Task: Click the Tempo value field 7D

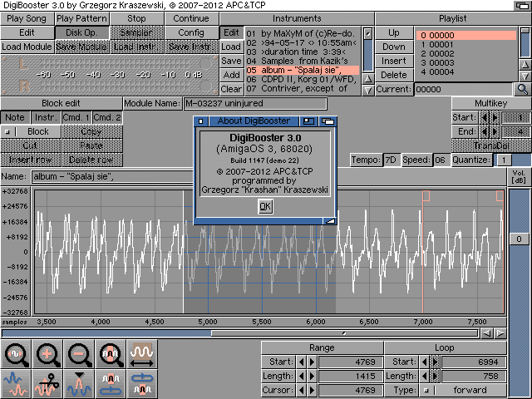Action: [392, 160]
